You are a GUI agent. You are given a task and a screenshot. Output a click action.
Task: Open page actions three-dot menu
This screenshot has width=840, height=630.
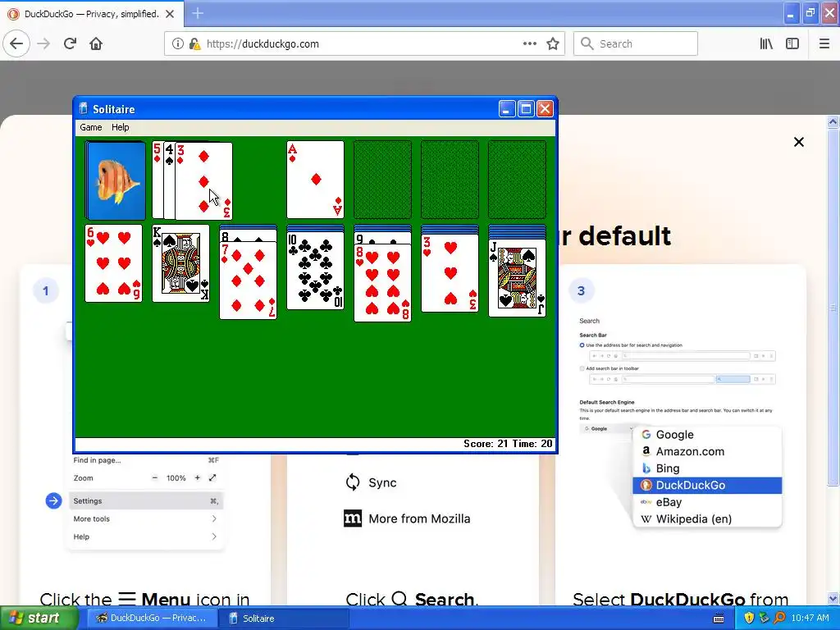point(530,43)
